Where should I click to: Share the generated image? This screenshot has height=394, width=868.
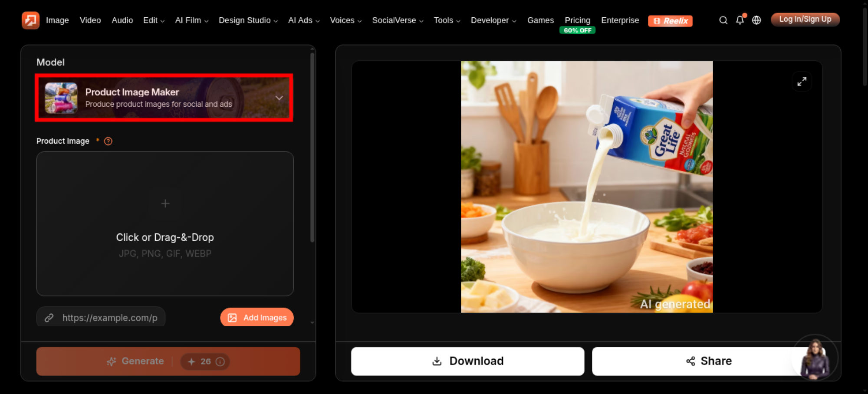tap(709, 361)
